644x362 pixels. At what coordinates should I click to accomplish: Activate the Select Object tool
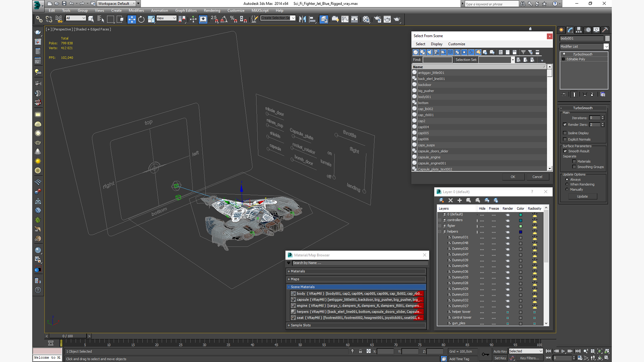pos(91,19)
